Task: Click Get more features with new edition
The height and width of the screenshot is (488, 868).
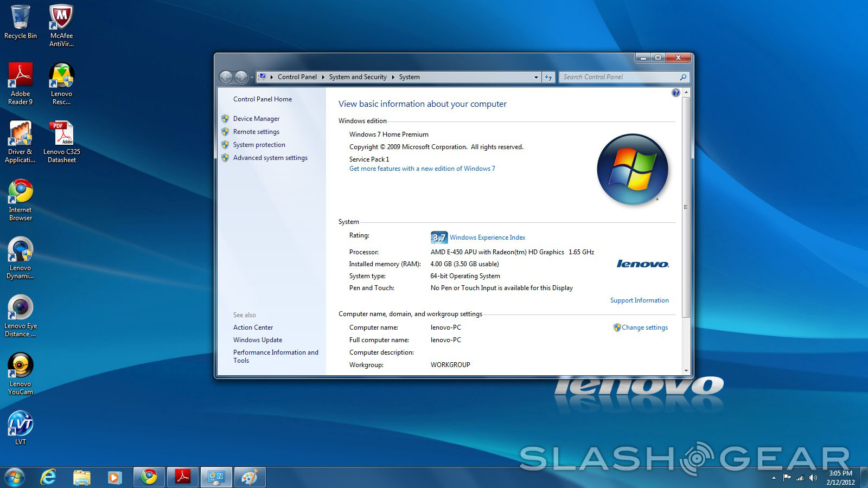Action: pos(422,169)
